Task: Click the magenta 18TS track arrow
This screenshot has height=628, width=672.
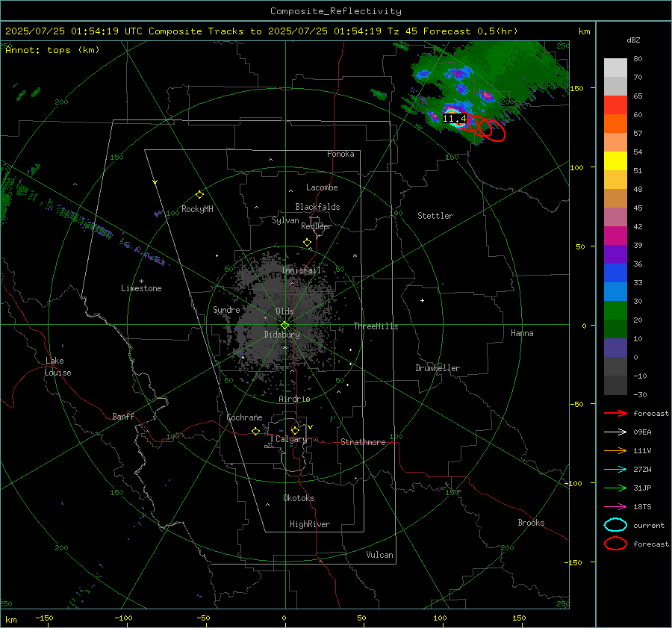Action: pyautogui.click(x=615, y=507)
